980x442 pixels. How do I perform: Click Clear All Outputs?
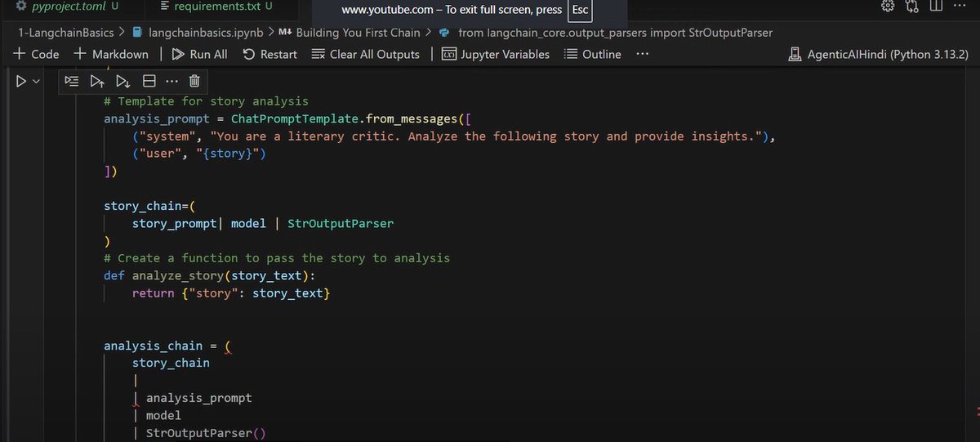point(365,54)
